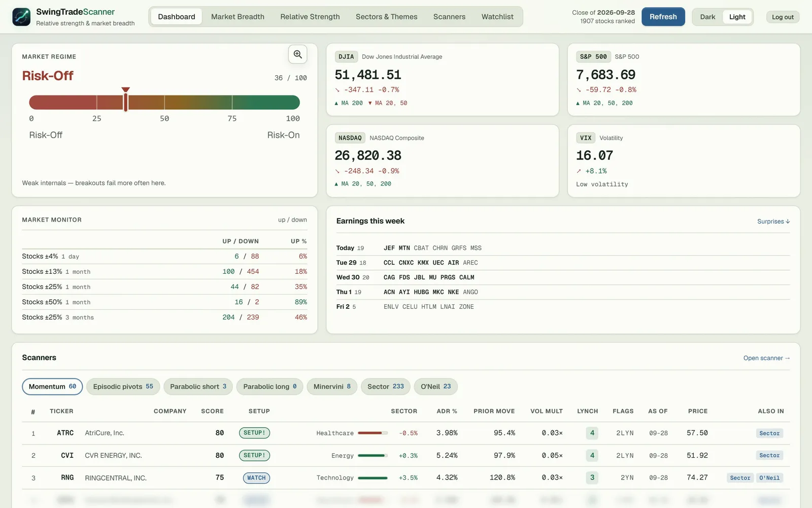This screenshot has height=508, width=812.
Task: Select the Episodic pivots scanner chip
Action: 123,387
